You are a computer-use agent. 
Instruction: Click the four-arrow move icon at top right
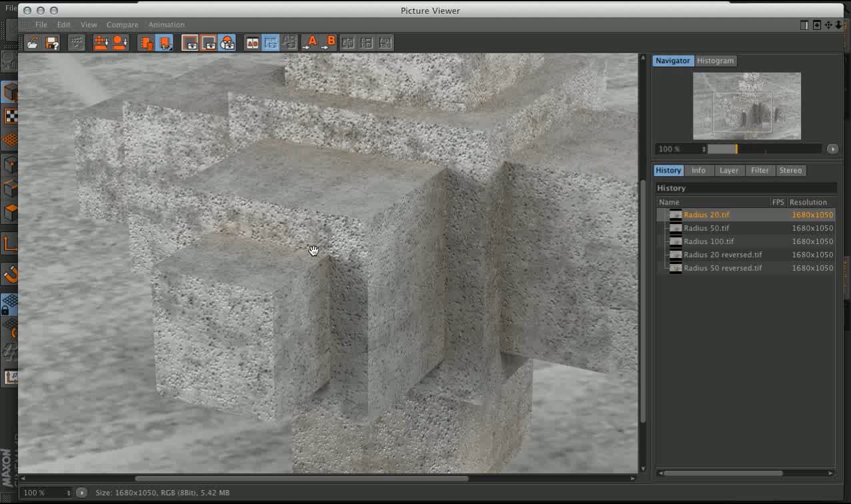(x=828, y=25)
